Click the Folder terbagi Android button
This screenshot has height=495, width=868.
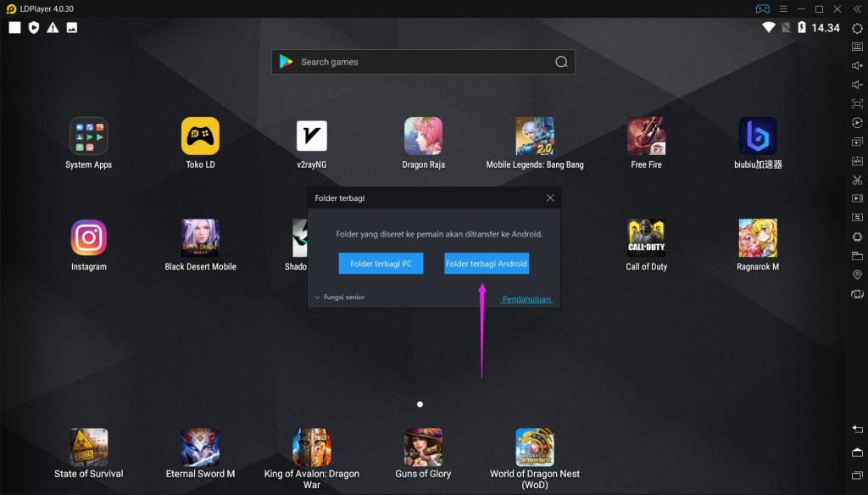[x=487, y=264]
